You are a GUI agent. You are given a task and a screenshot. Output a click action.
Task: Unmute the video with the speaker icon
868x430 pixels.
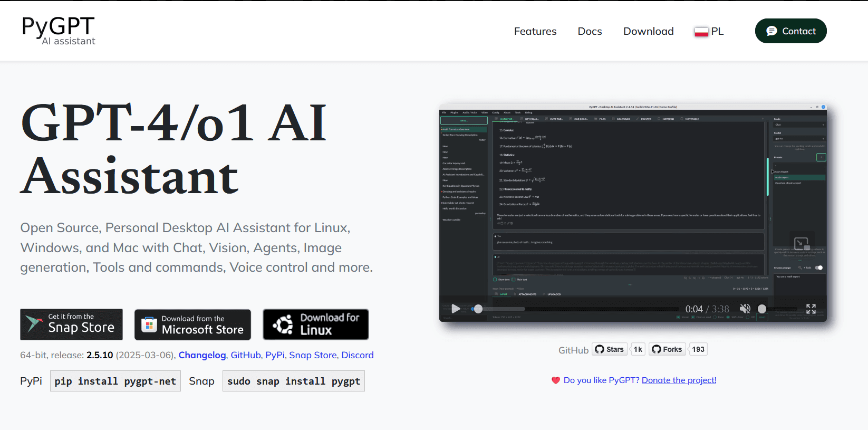(745, 309)
